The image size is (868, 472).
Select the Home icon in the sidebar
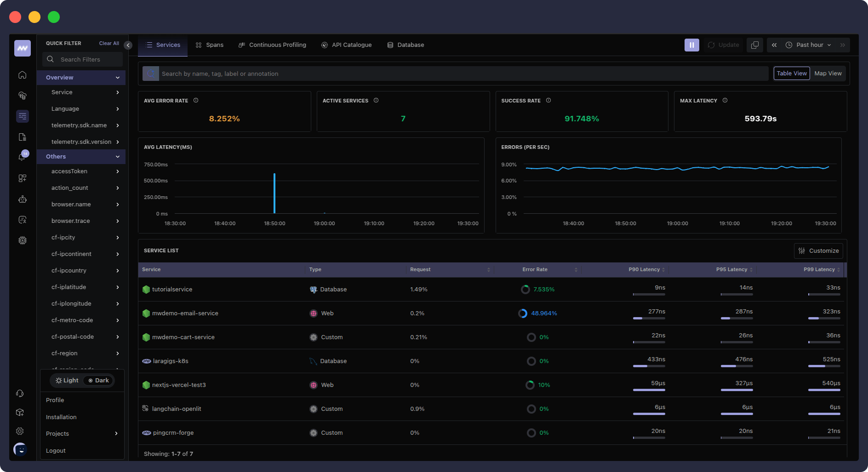pos(22,75)
